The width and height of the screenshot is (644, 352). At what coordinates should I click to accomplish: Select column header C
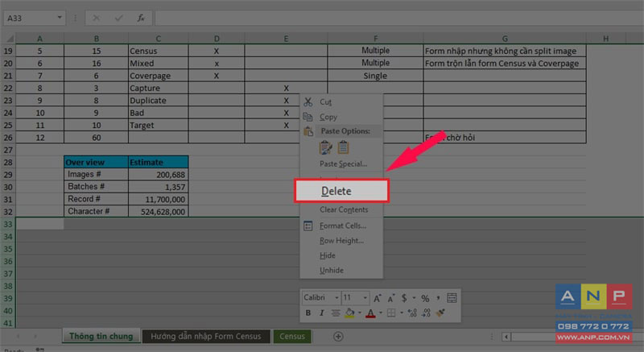click(x=158, y=39)
